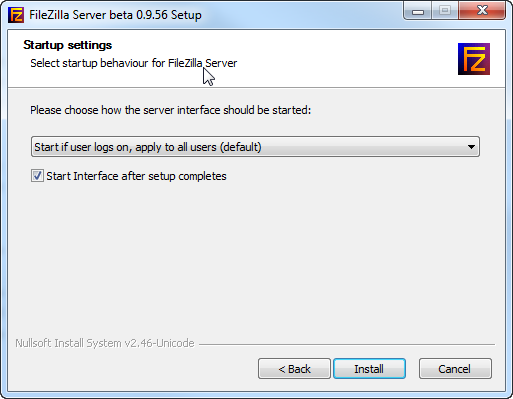
Task: Click the blue checkmark inside the checkbox
Action: [37, 175]
